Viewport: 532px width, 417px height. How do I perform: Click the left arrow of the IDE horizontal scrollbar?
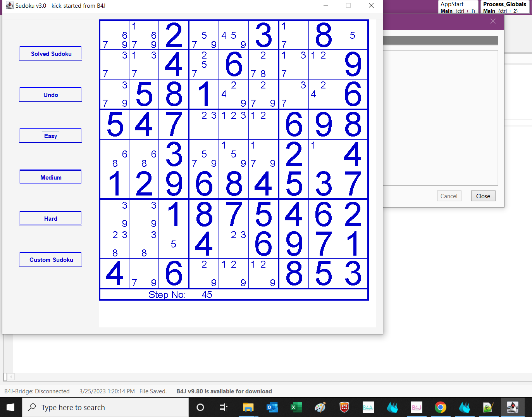point(11,377)
